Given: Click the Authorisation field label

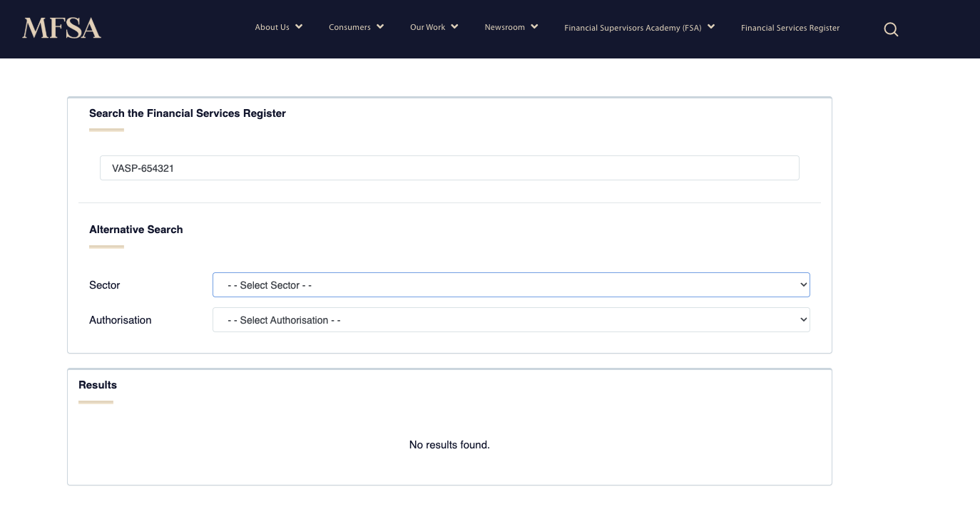Looking at the screenshot, I should tap(121, 320).
